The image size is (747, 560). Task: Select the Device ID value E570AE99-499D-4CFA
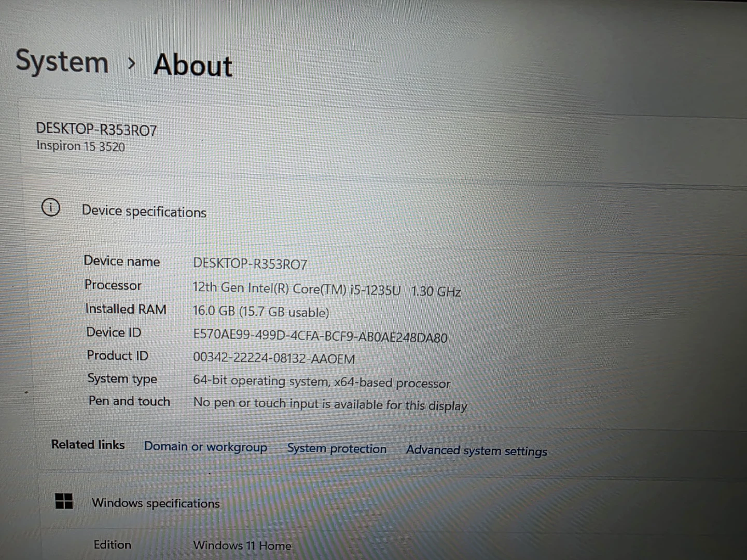tap(320, 336)
